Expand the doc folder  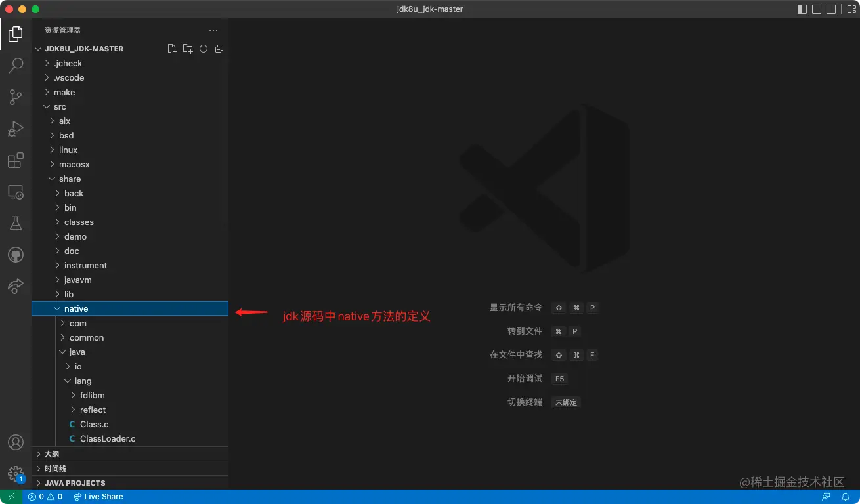pyautogui.click(x=130, y=251)
